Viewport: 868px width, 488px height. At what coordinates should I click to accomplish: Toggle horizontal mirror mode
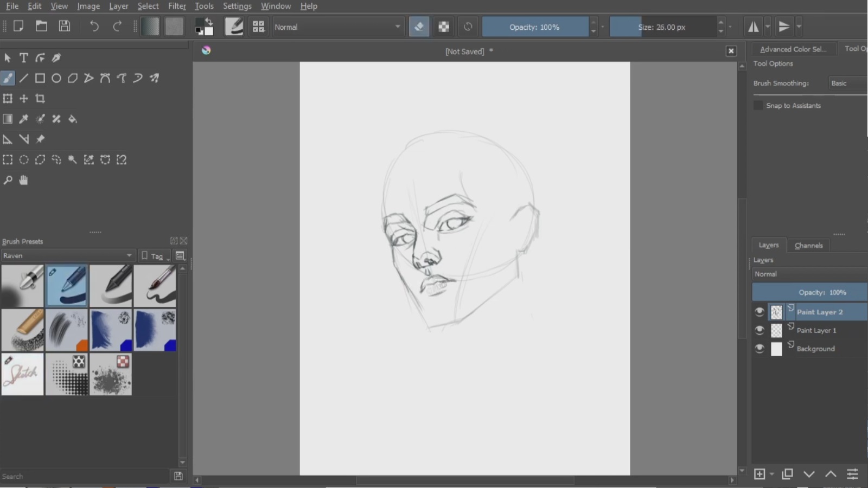click(754, 27)
